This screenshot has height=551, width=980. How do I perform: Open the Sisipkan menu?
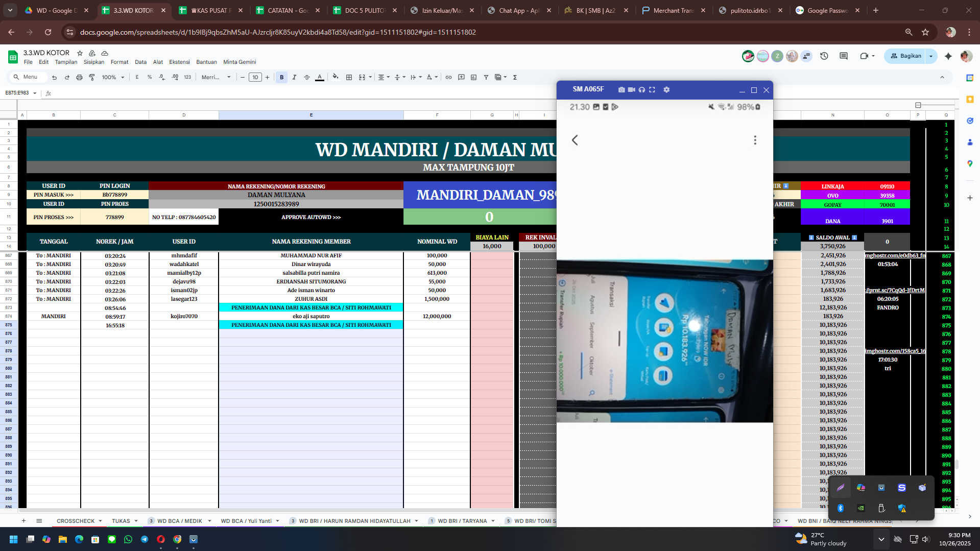94,62
